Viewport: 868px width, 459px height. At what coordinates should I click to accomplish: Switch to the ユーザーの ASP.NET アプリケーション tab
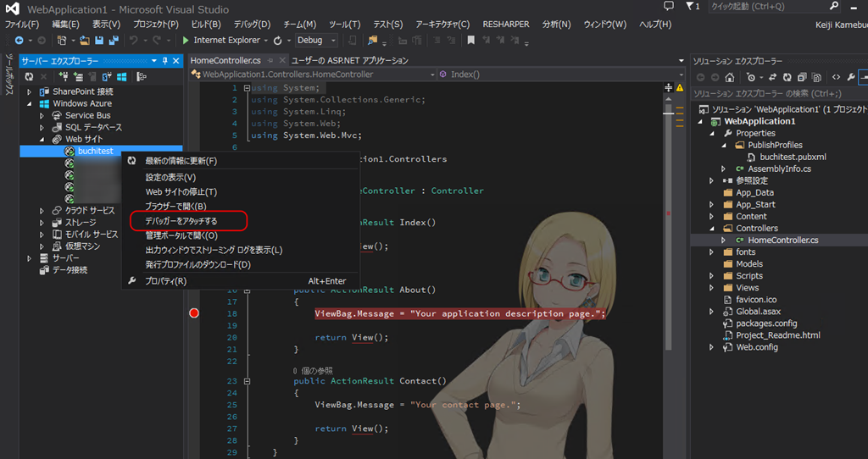click(x=349, y=61)
